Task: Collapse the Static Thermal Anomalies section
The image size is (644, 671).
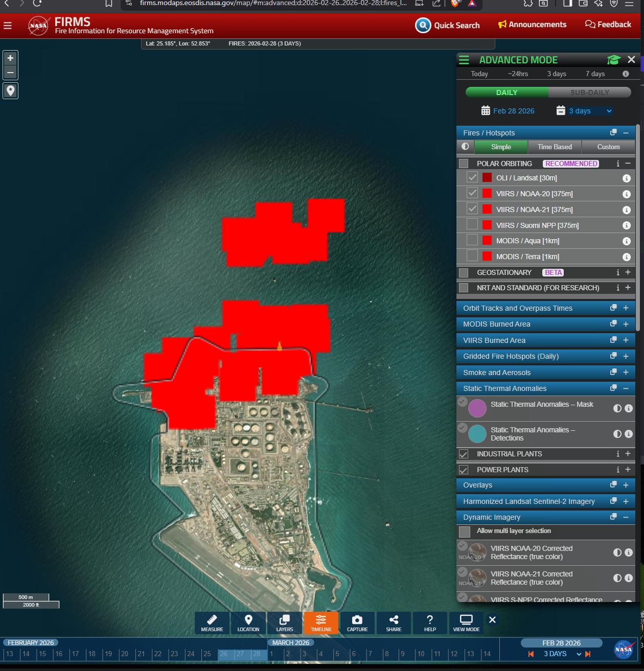Action: (626, 388)
